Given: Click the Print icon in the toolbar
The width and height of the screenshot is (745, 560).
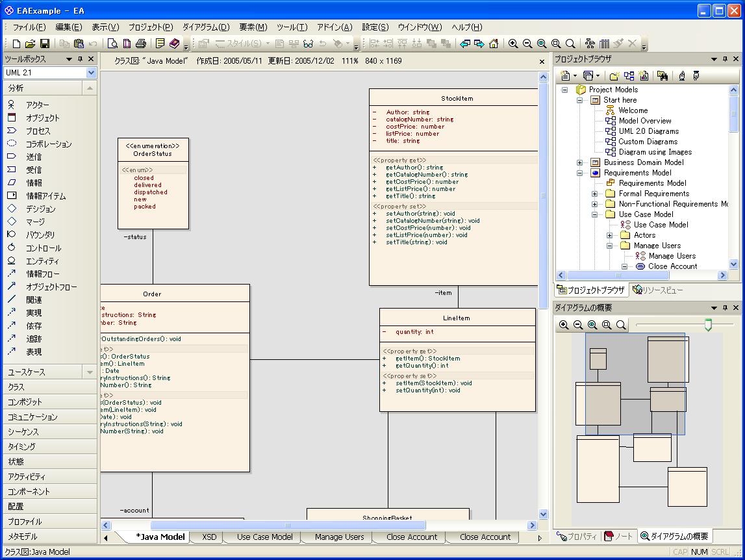Looking at the screenshot, I should pos(141,44).
